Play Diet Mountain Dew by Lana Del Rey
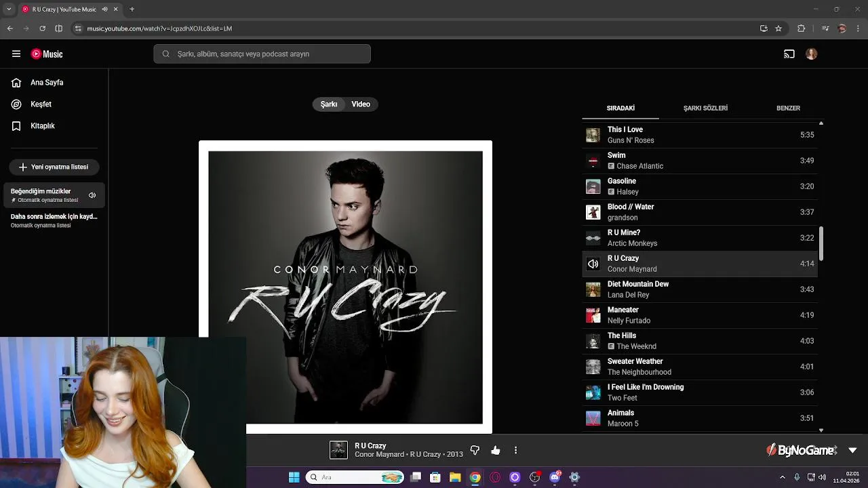 [x=700, y=289]
